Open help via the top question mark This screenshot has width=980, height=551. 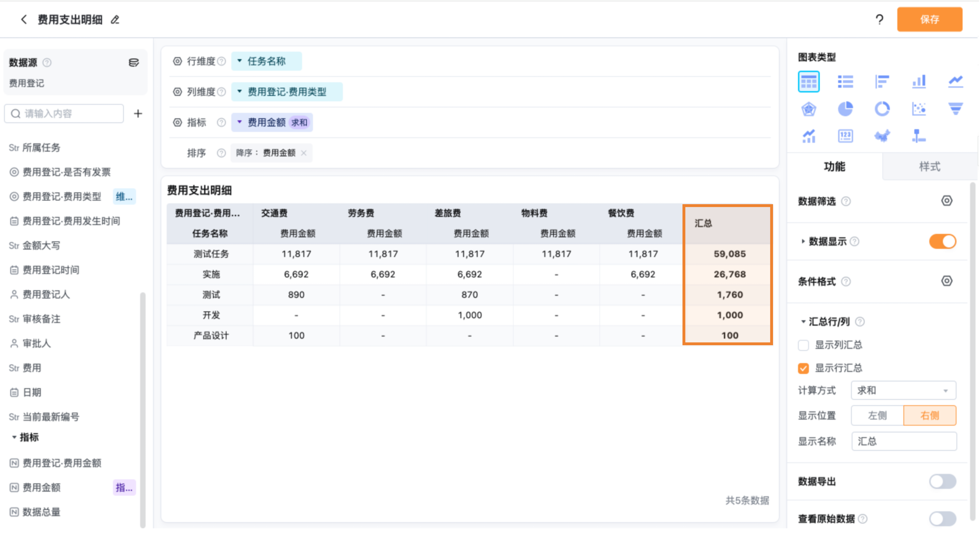click(879, 19)
